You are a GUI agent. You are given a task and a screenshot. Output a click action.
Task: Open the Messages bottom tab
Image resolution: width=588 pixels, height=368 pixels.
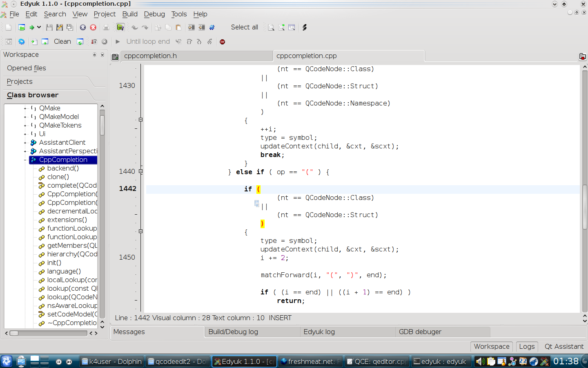pos(158,332)
